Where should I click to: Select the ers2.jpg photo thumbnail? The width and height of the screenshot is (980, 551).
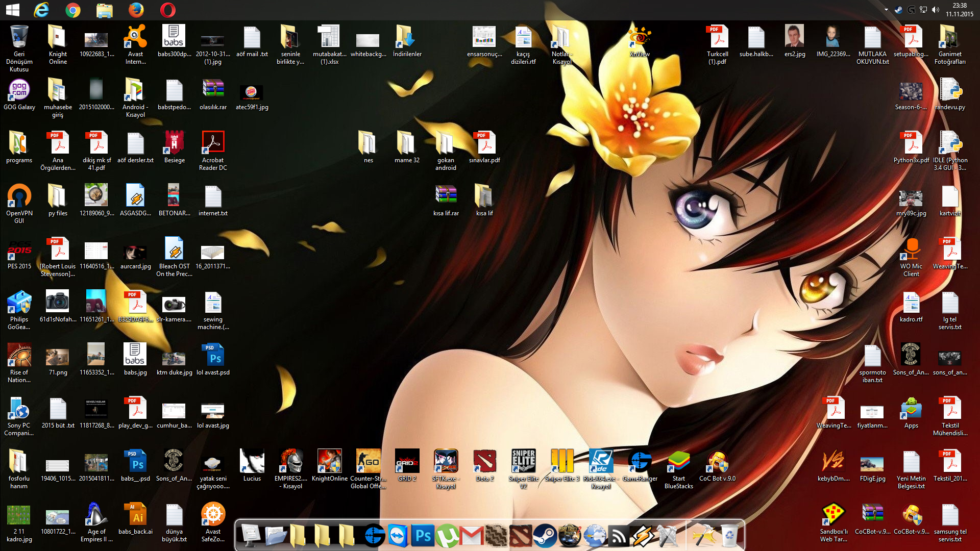click(x=795, y=41)
